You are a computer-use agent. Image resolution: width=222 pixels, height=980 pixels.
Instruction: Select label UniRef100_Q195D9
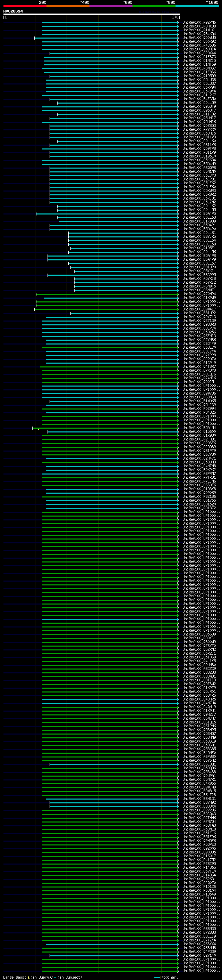tap(199, 76)
